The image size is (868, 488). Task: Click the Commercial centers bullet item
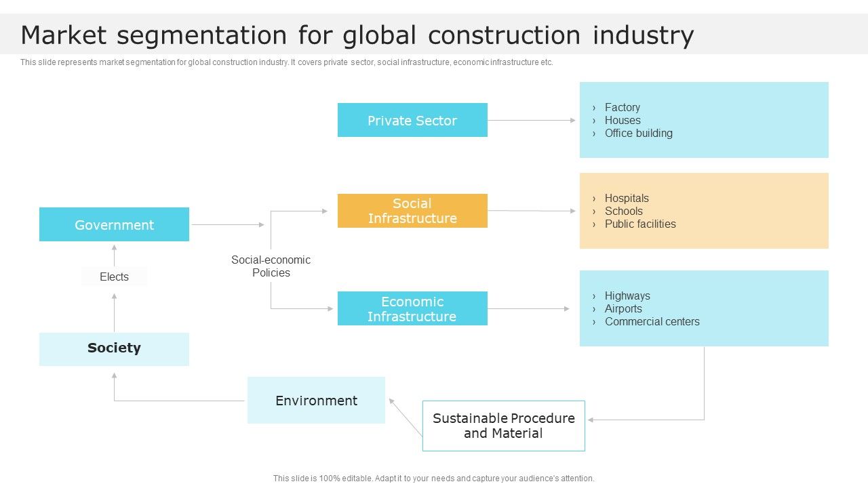click(x=652, y=321)
